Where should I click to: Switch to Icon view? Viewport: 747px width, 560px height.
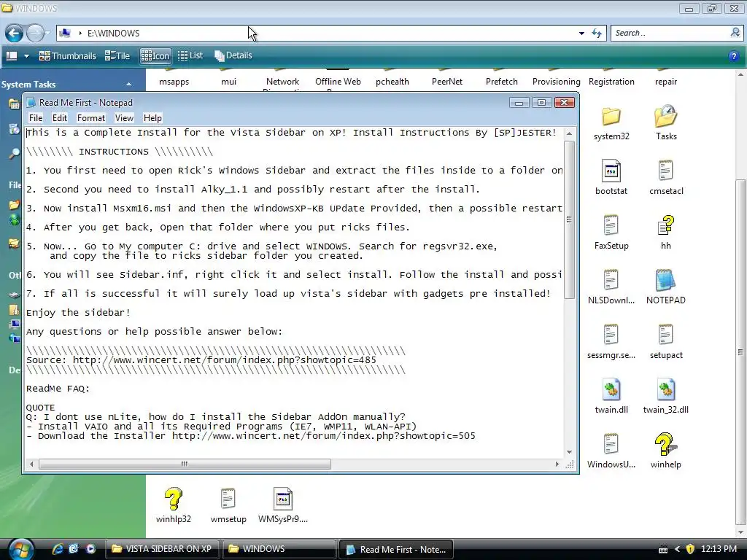(155, 55)
